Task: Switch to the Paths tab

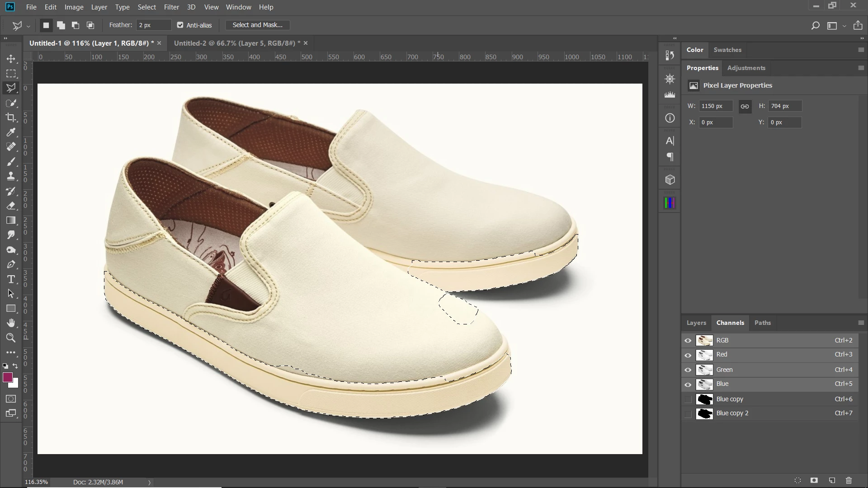Action: [x=762, y=323]
